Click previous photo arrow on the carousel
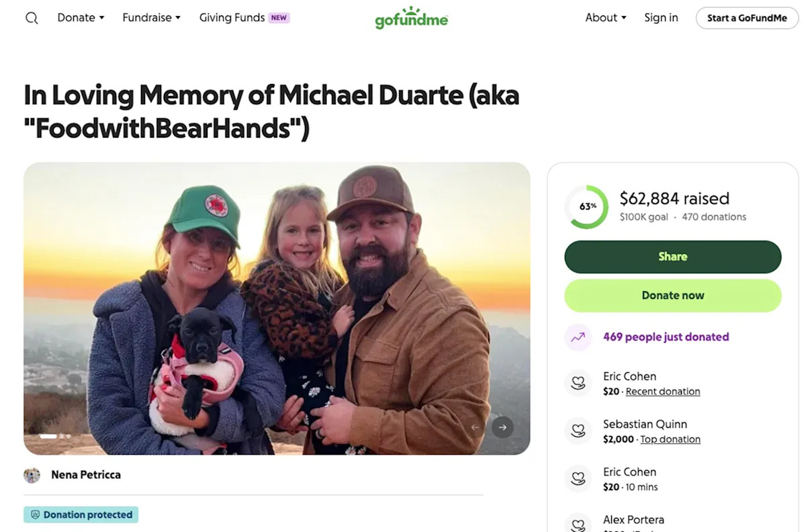Image resolution: width=806 pixels, height=532 pixels. [x=476, y=427]
